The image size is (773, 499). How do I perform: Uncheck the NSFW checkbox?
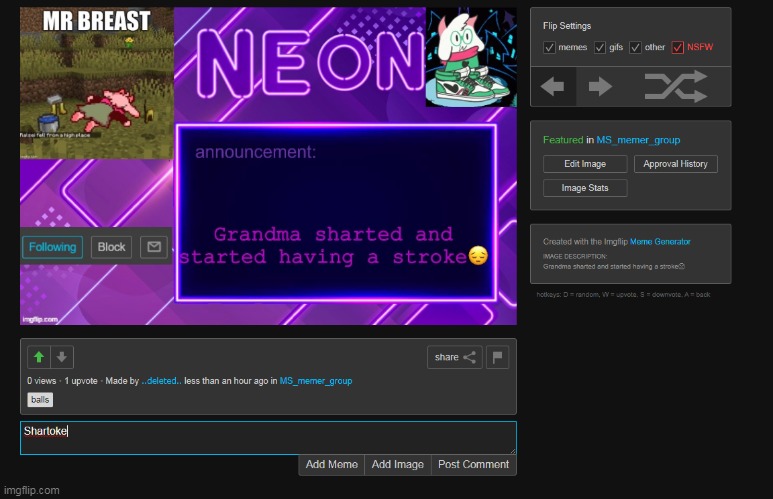click(x=678, y=47)
